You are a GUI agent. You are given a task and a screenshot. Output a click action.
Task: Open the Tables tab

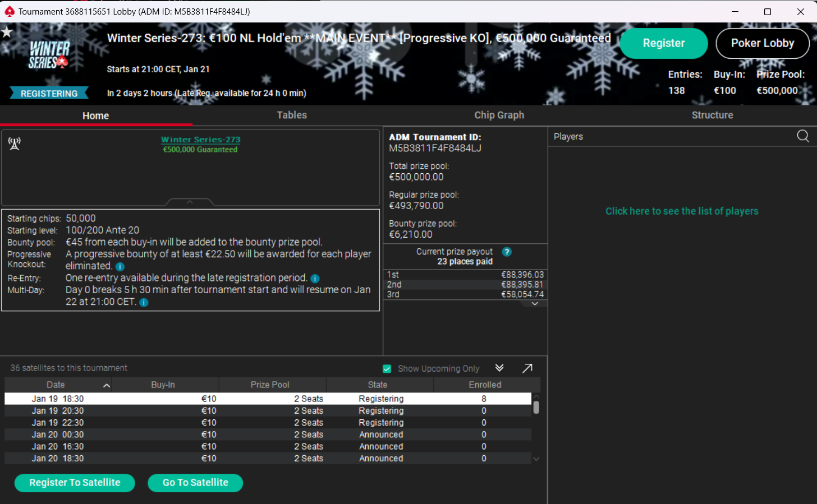click(292, 115)
